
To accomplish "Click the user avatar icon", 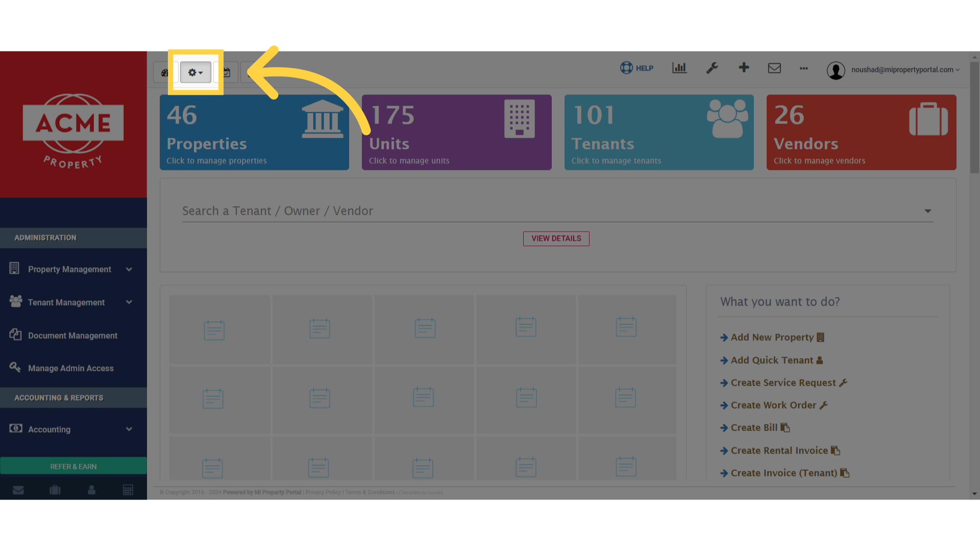I will pyautogui.click(x=836, y=70).
